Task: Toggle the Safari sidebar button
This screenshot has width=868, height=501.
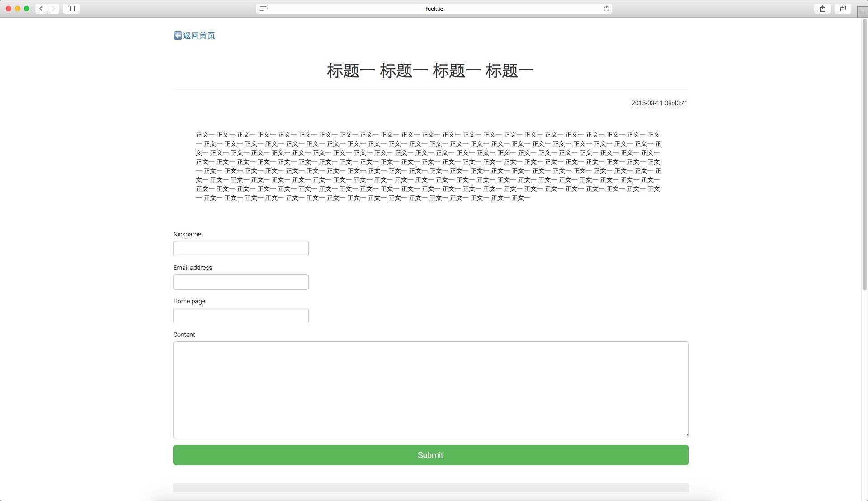Action: coord(71,9)
